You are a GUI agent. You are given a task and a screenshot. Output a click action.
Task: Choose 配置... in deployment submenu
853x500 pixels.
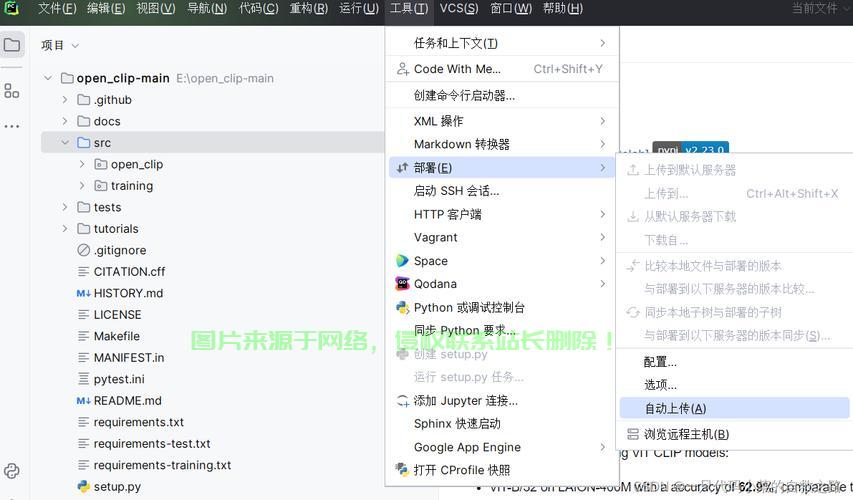tap(734, 362)
